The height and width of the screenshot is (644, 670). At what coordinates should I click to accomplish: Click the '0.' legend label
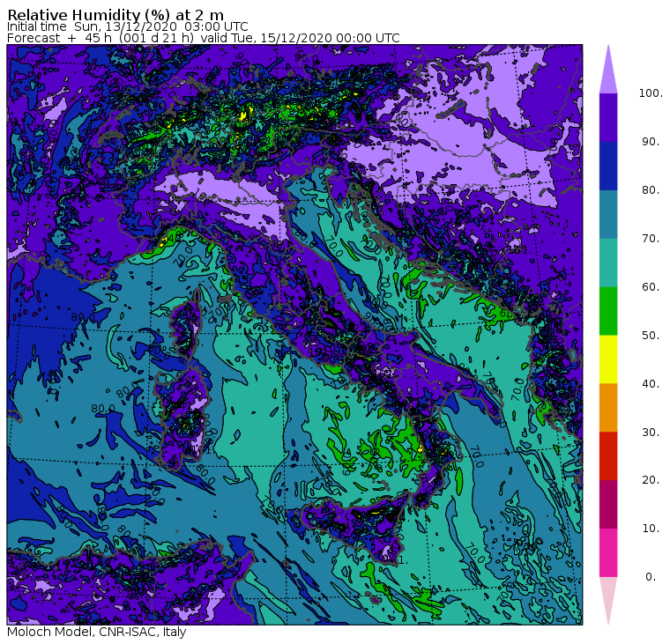click(651, 577)
